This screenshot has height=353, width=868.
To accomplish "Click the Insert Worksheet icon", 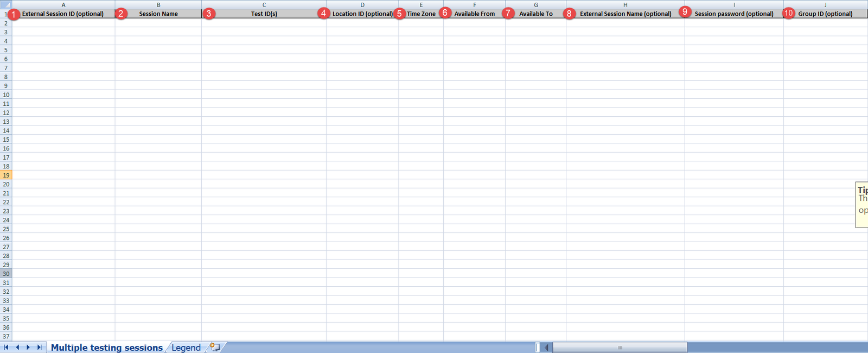I will (x=215, y=348).
